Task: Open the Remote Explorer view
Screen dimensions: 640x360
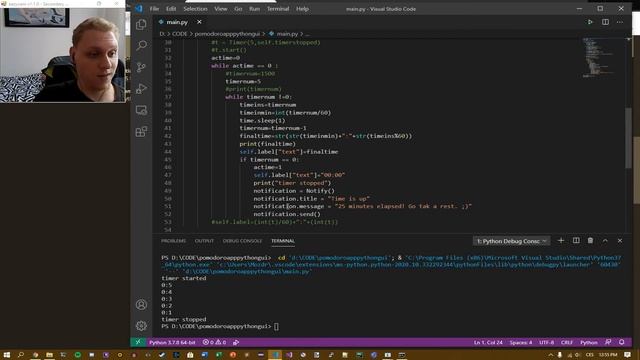Action: click(141, 110)
